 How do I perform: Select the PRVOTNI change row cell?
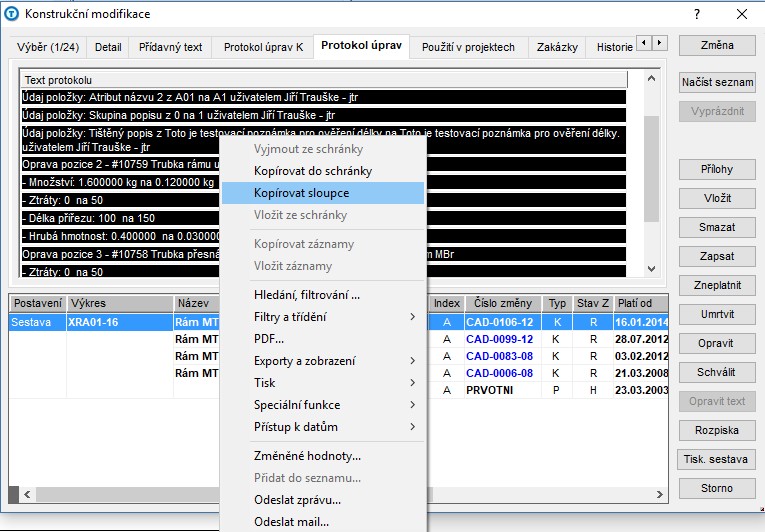pyautogui.click(x=503, y=390)
